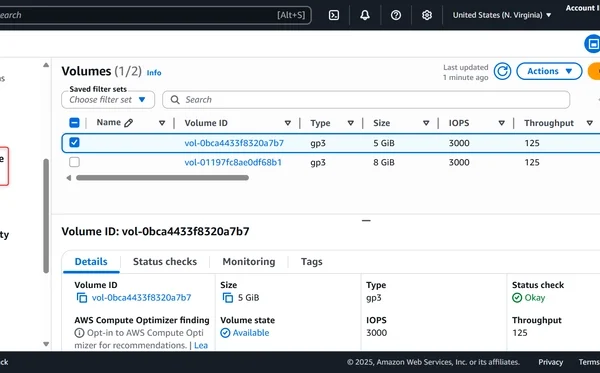The height and width of the screenshot is (373, 600).
Task: Click the left arrow of horizontal scrollbar
Action: click(68, 178)
